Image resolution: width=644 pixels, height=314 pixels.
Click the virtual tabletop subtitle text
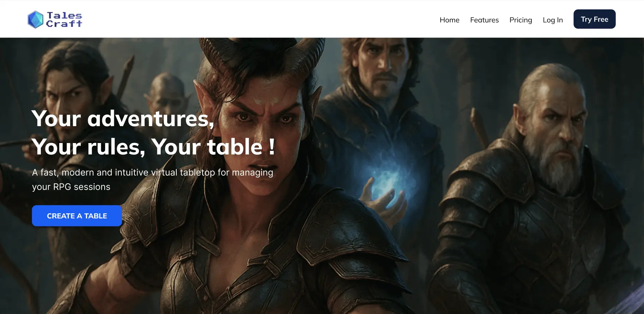point(152,179)
